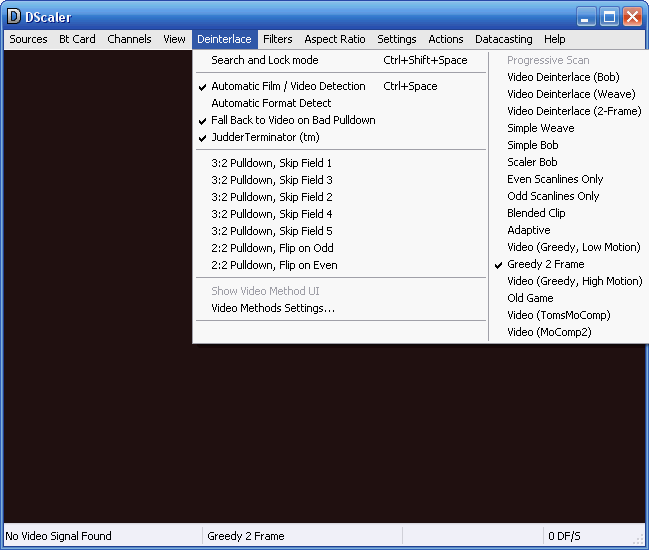Pick Simple Bob method
The image size is (649, 550).
(569, 145)
